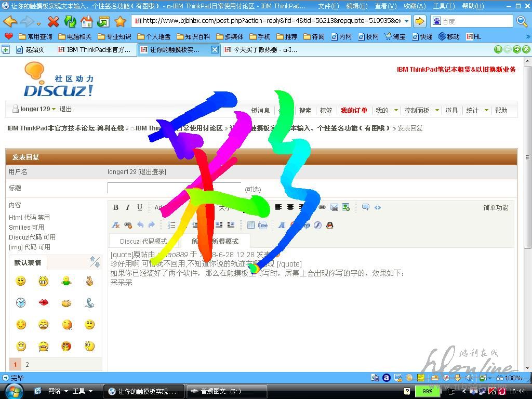Click the red stop loading icon
This screenshot has width=532, height=399.
point(53,21)
